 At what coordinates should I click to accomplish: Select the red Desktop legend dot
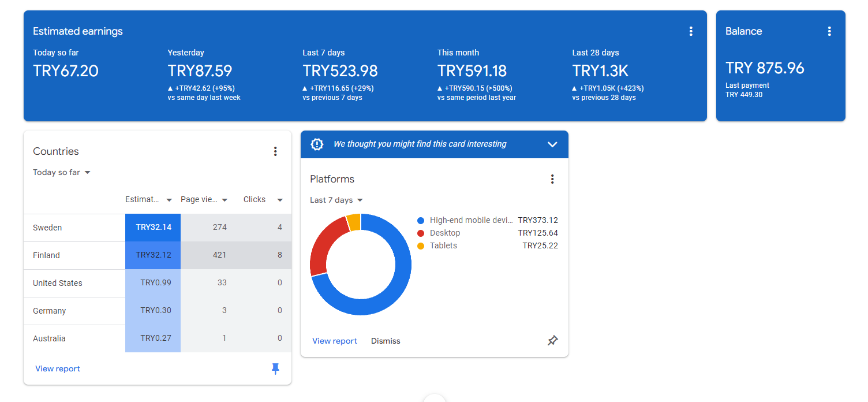tap(420, 233)
